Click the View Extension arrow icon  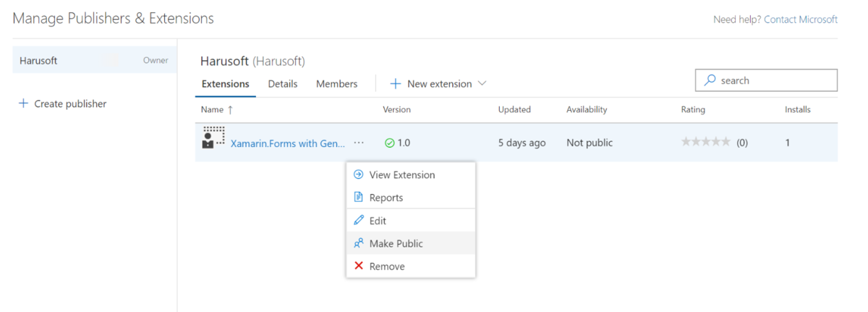tap(358, 174)
